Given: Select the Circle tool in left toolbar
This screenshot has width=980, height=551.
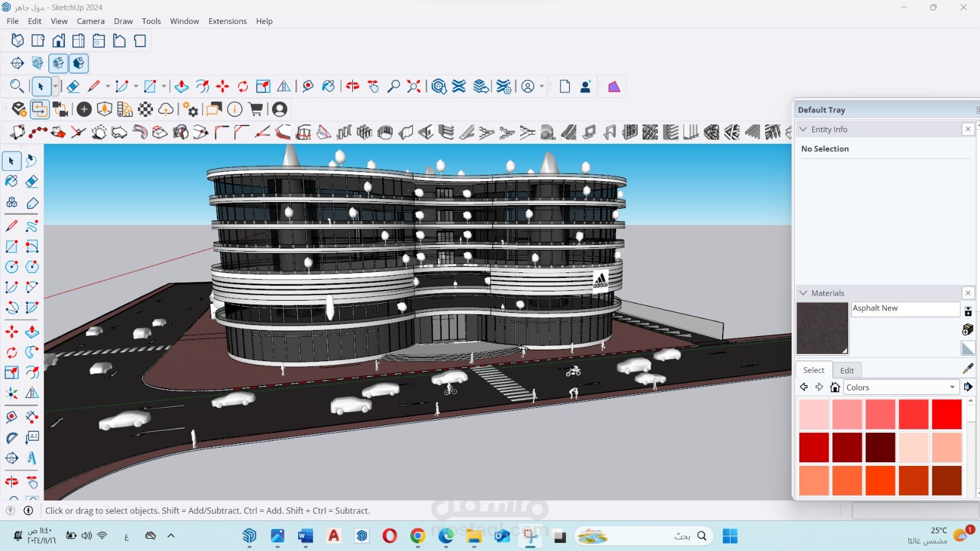Looking at the screenshot, I should click(x=12, y=266).
